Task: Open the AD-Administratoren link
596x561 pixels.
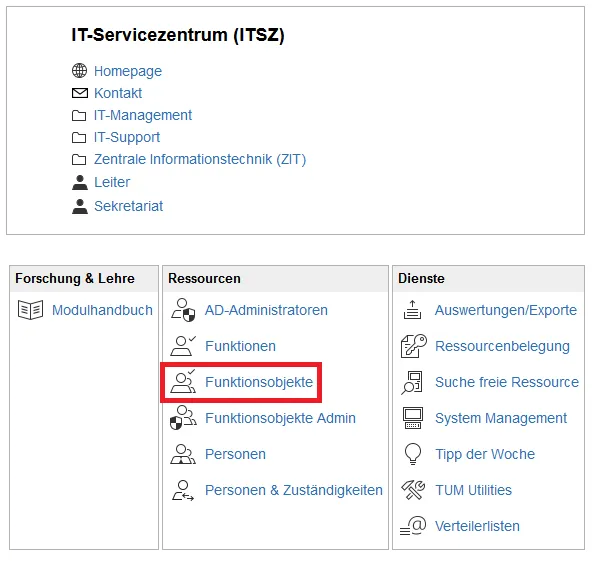Action: coord(266,310)
